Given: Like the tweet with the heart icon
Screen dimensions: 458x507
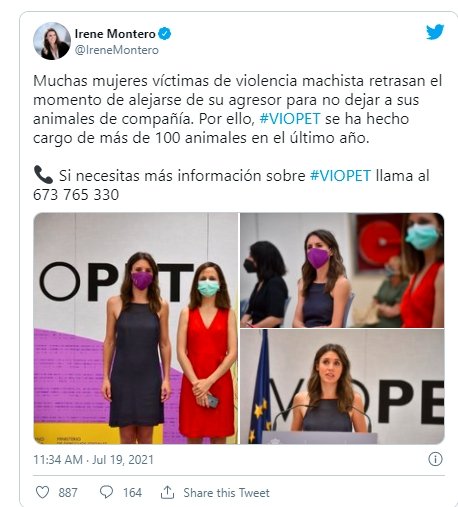Looking at the screenshot, I should click(42, 492).
